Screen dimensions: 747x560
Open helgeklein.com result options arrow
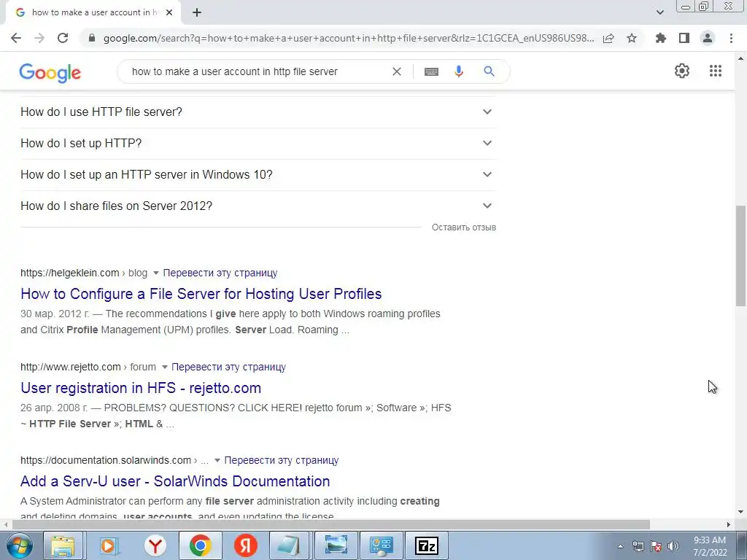click(x=156, y=273)
